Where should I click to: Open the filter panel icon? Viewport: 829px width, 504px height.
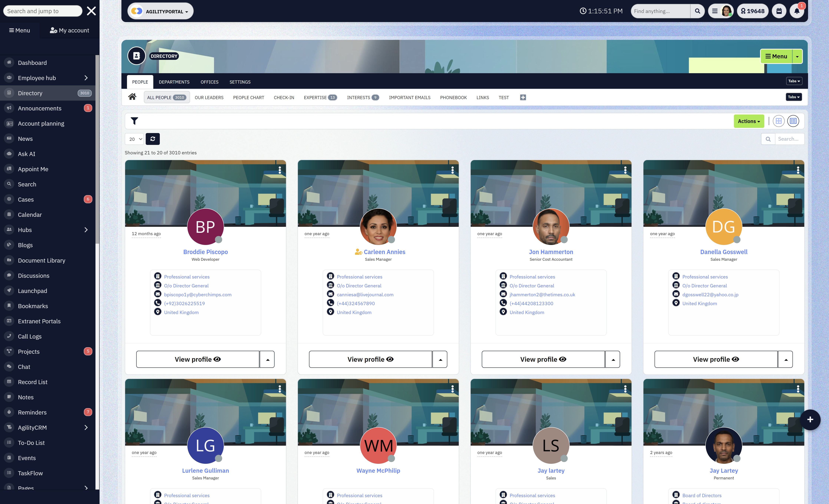[134, 121]
